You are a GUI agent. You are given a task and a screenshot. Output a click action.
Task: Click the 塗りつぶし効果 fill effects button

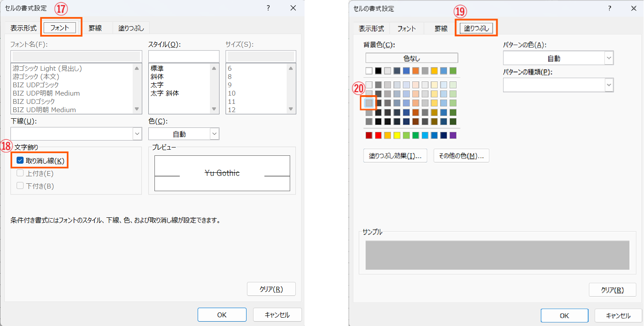[x=395, y=156]
